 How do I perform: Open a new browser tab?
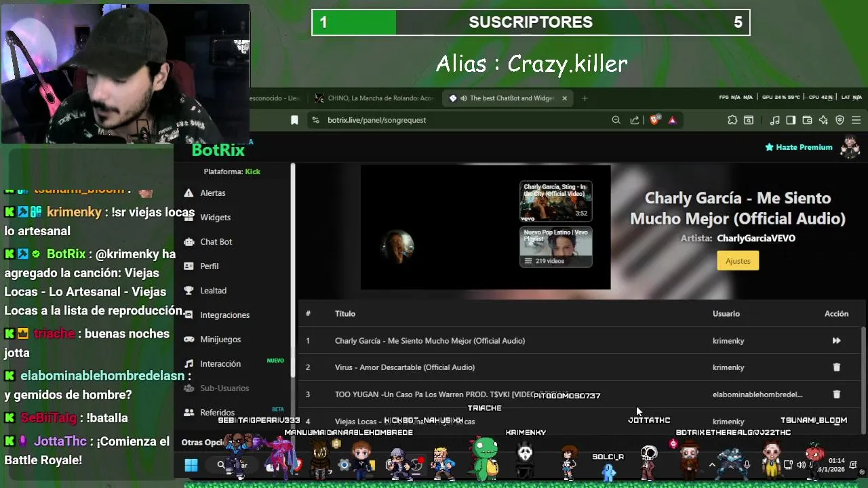[x=585, y=98]
